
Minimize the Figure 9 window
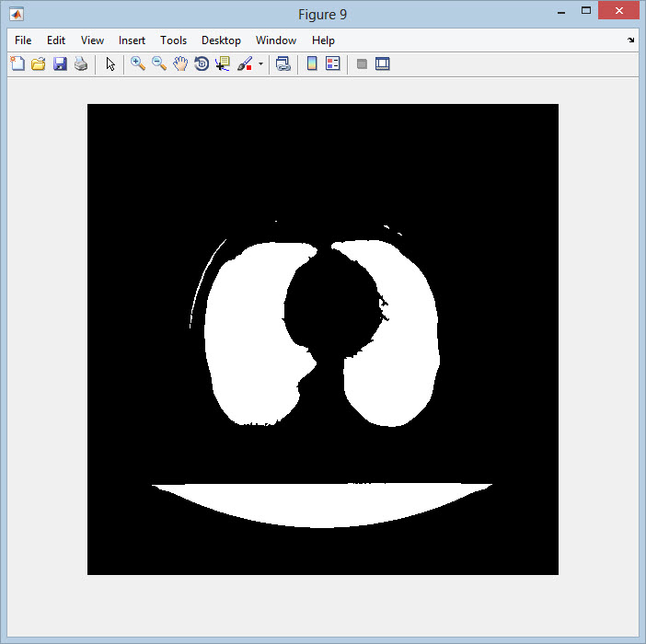coord(561,12)
